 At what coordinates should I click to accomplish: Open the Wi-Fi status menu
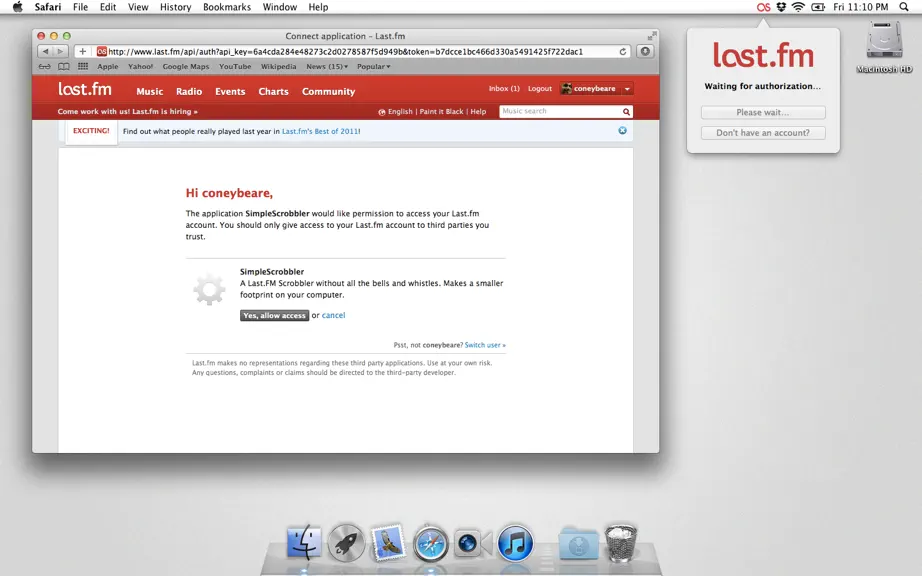(798, 7)
